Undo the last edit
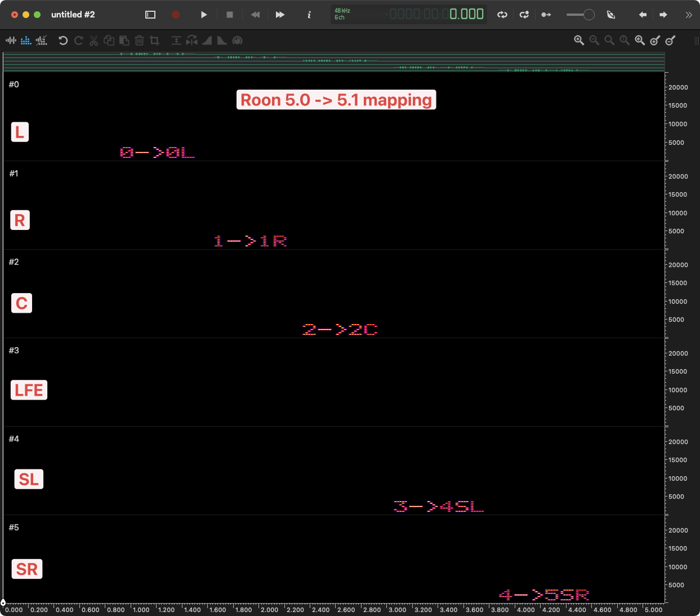Viewport: 700px width, 616px height. click(63, 41)
